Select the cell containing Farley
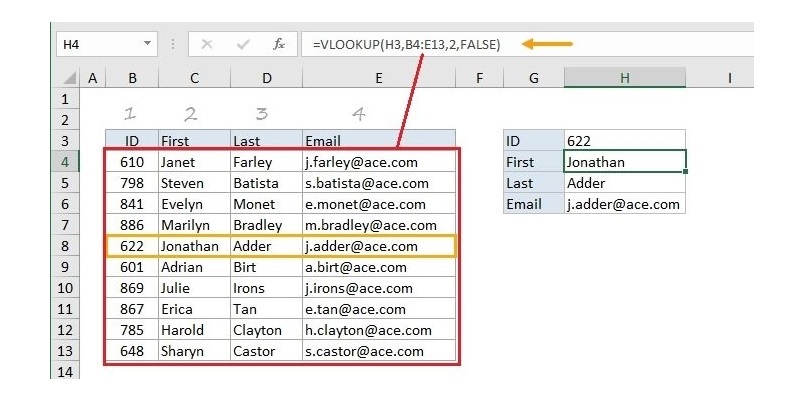This screenshot has height=405, width=800. tap(266, 162)
